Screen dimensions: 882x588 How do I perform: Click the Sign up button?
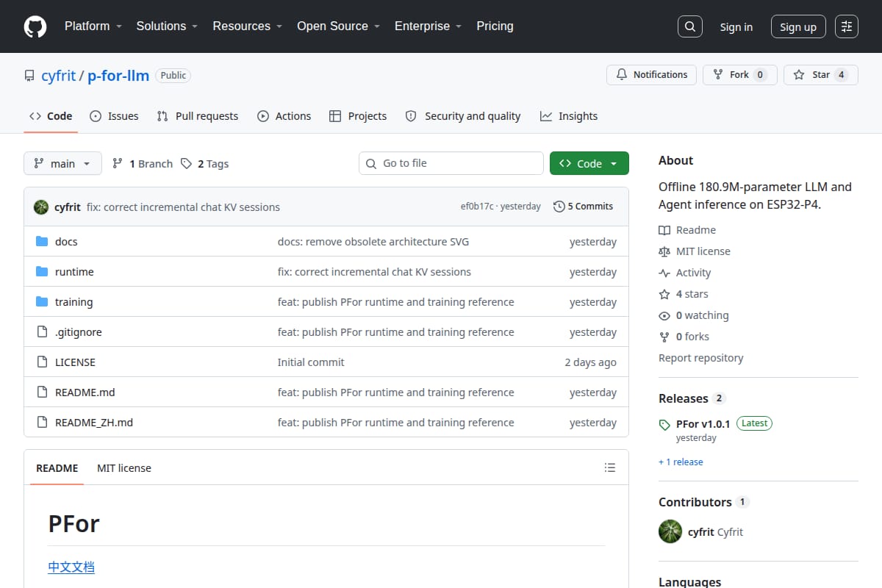pyautogui.click(x=798, y=27)
